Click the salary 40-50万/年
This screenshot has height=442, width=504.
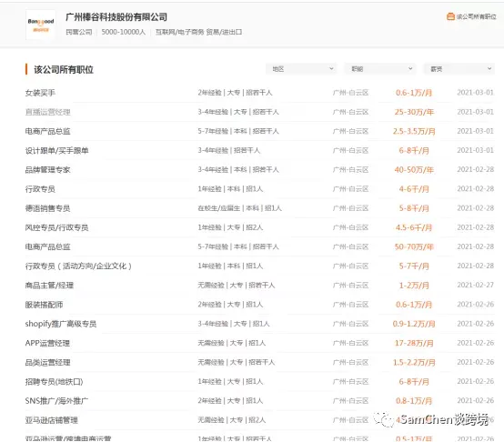[414, 170]
